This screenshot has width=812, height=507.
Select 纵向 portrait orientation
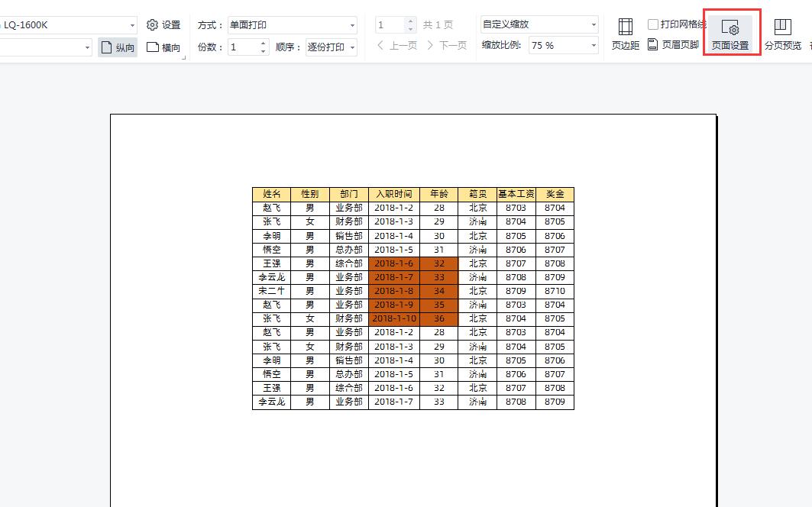[x=117, y=47]
